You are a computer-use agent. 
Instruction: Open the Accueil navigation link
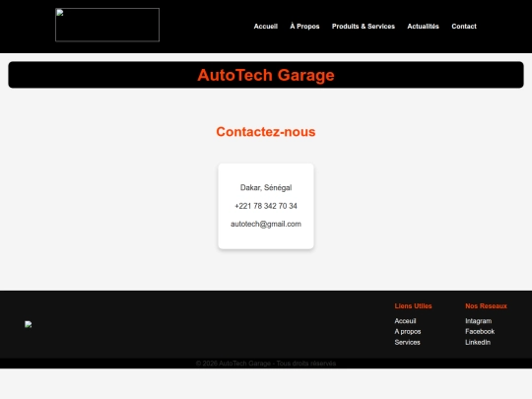266,27
